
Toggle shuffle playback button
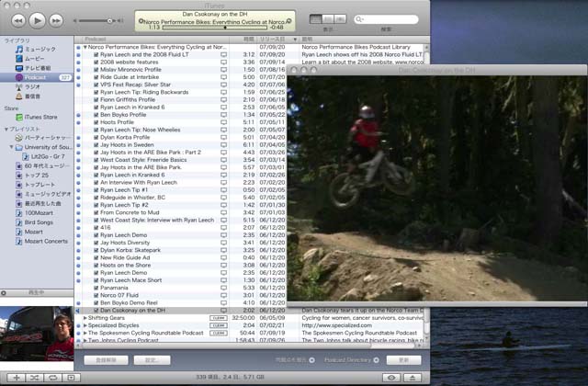click(x=35, y=378)
